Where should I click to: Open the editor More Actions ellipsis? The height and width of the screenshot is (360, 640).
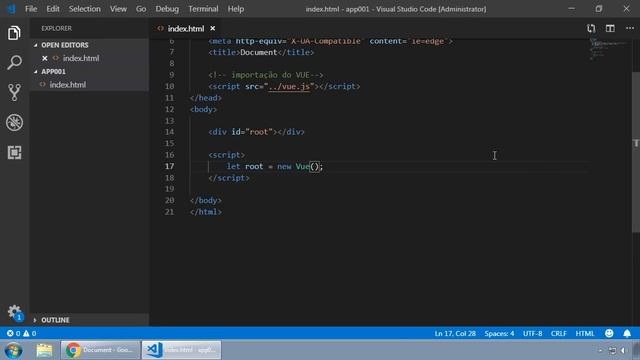click(630, 28)
